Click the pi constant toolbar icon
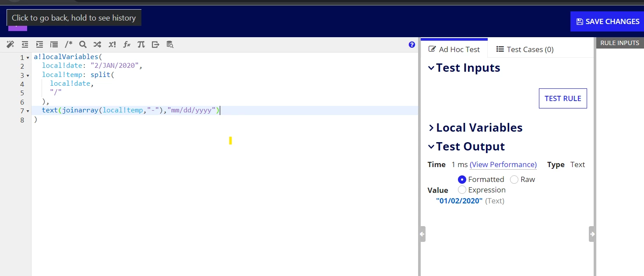Image resolution: width=644 pixels, height=276 pixels. point(141,44)
